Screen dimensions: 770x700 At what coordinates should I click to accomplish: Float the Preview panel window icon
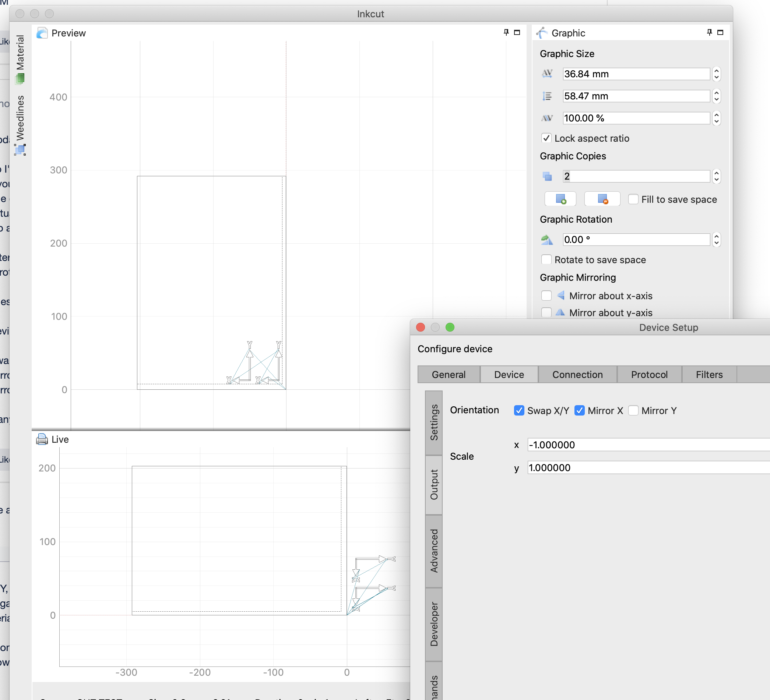517,32
